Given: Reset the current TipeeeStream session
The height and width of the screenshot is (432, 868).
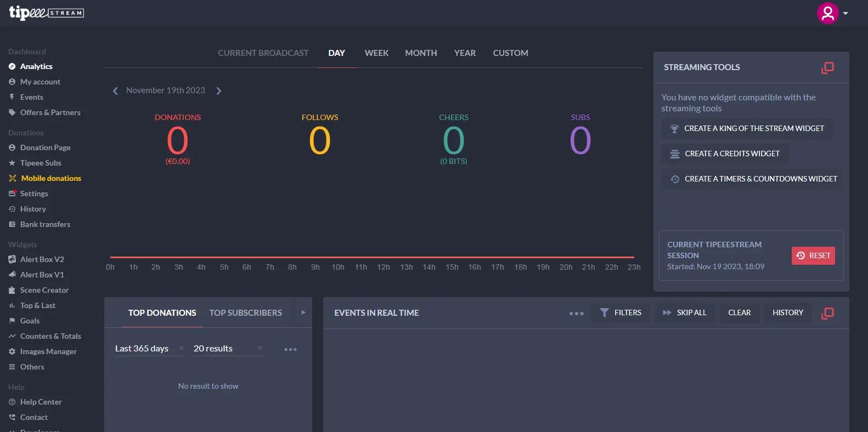Looking at the screenshot, I should click(x=813, y=255).
